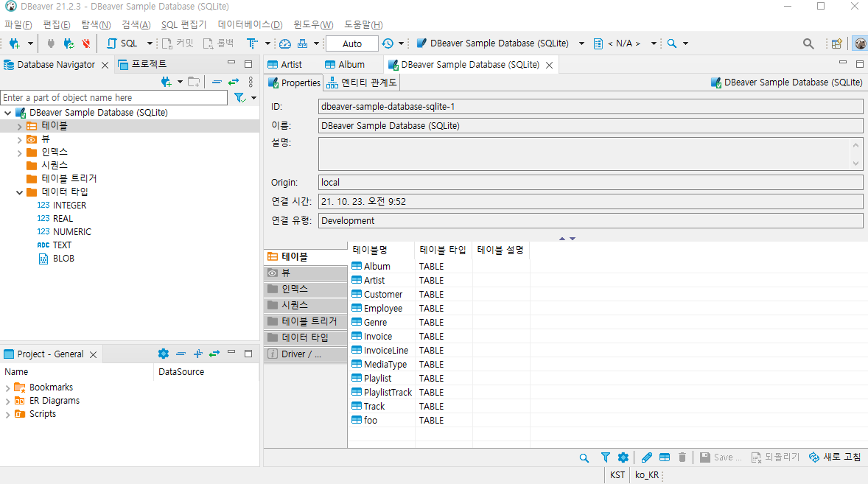Select the 인덱스 side tab in editor

(306, 290)
